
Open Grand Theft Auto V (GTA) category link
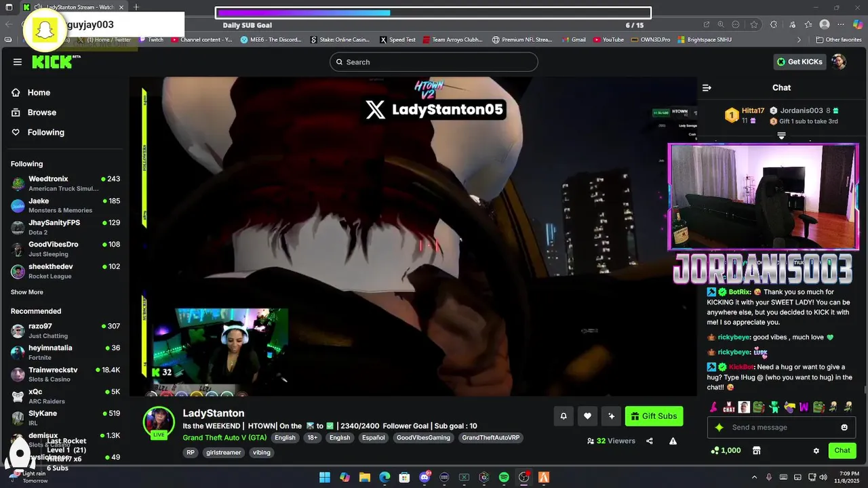224,438
